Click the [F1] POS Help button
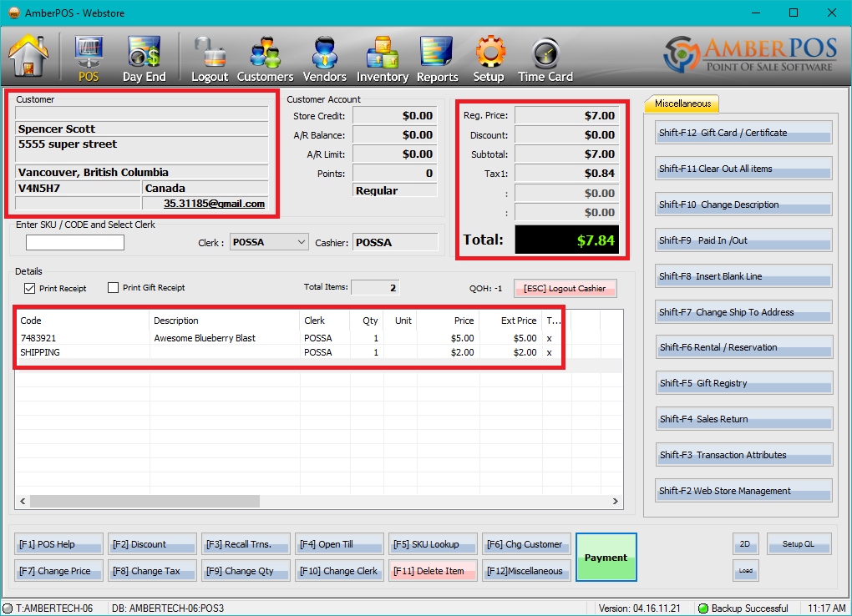The height and width of the screenshot is (616, 852). click(x=58, y=543)
